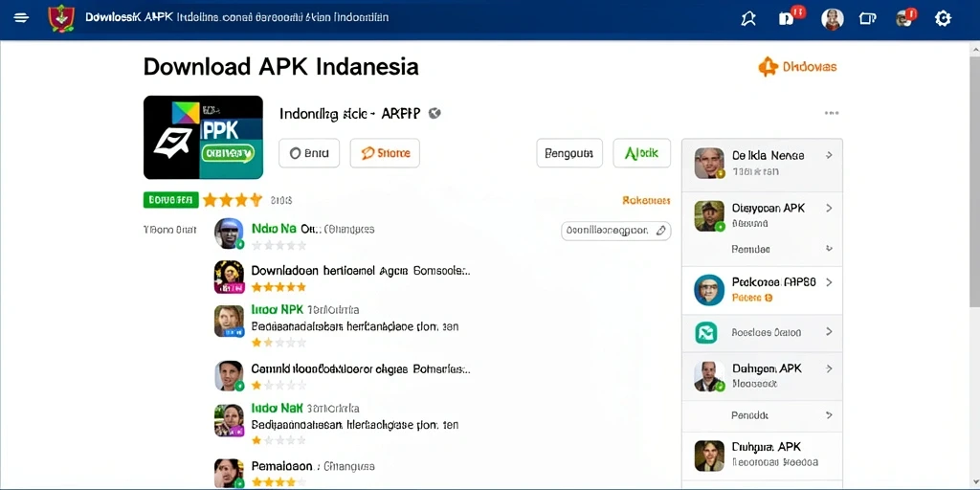Image resolution: width=980 pixels, height=490 pixels.
Task: Click the green Ajodk button
Action: pyautogui.click(x=641, y=153)
